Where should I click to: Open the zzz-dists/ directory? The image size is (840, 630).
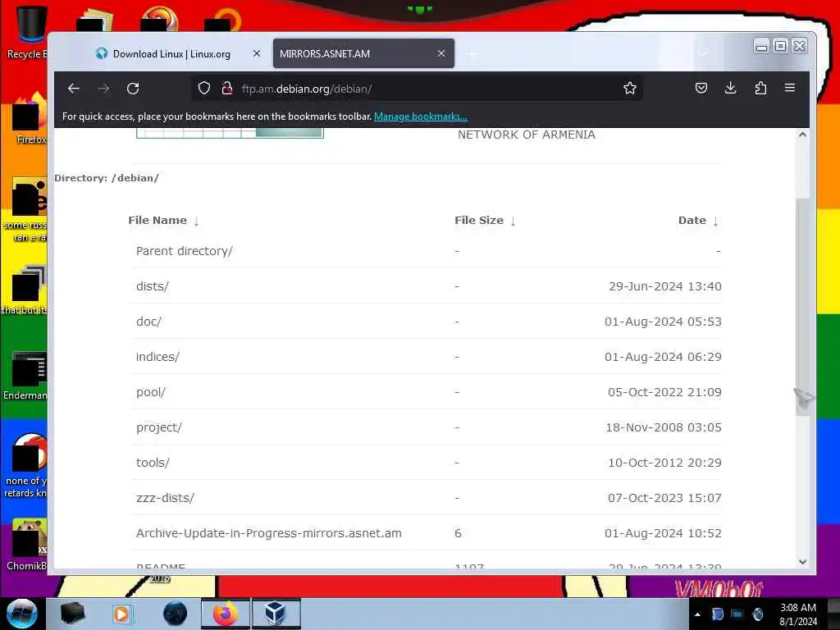point(165,498)
